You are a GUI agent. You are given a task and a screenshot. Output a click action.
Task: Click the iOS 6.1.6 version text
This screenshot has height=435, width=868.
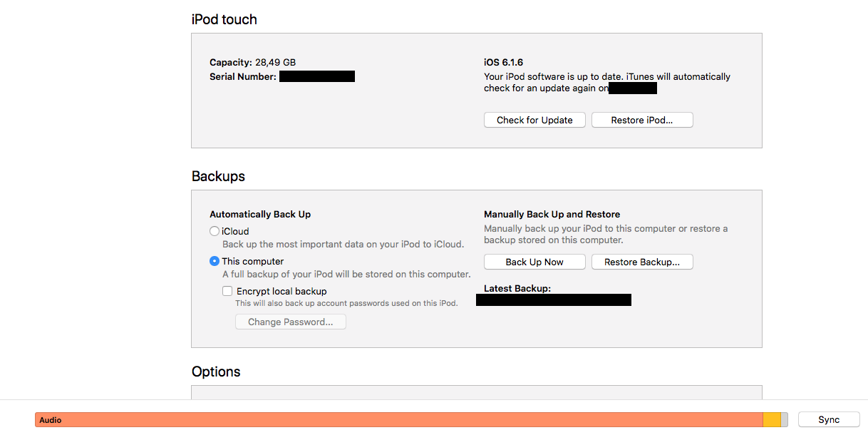tap(503, 63)
